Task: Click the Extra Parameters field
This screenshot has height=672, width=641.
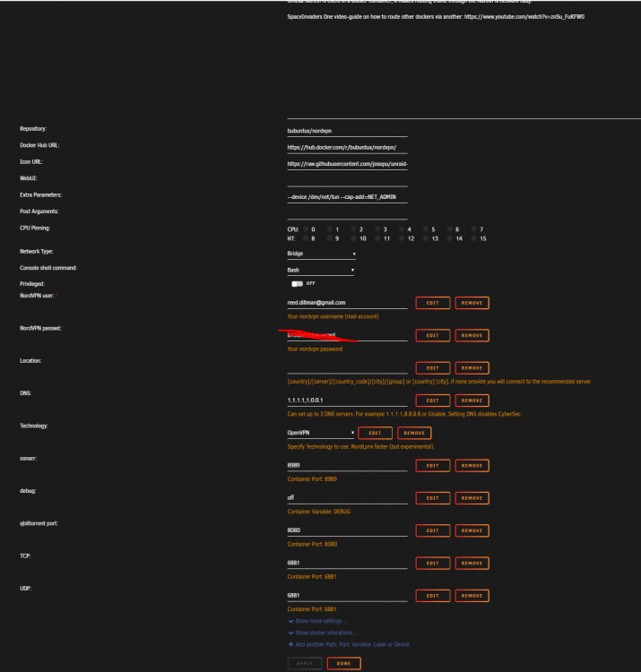Action: pos(347,197)
